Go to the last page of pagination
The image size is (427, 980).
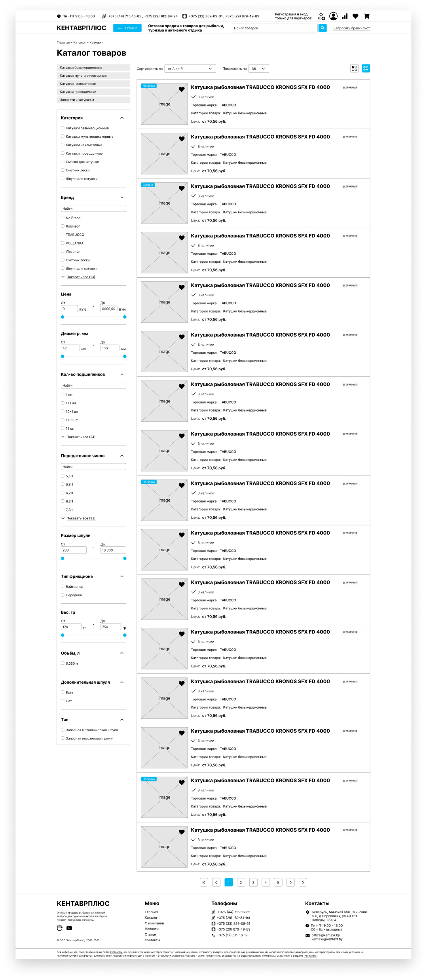[303, 882]
